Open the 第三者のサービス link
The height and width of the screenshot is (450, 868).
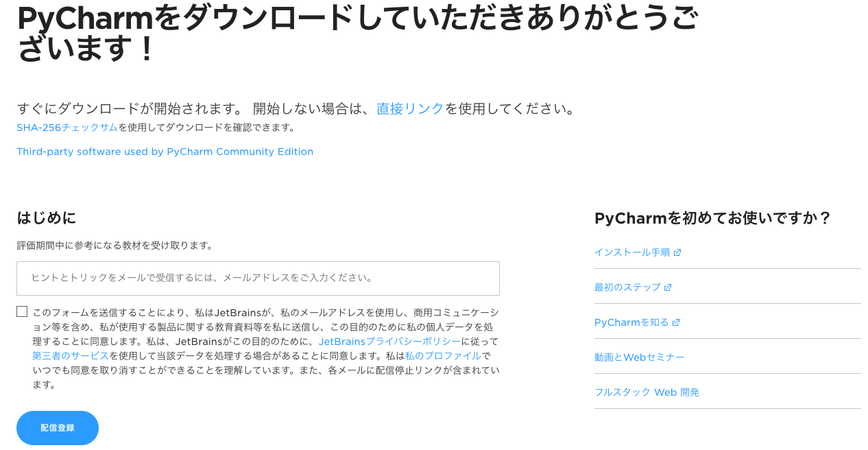click(71, 355)
